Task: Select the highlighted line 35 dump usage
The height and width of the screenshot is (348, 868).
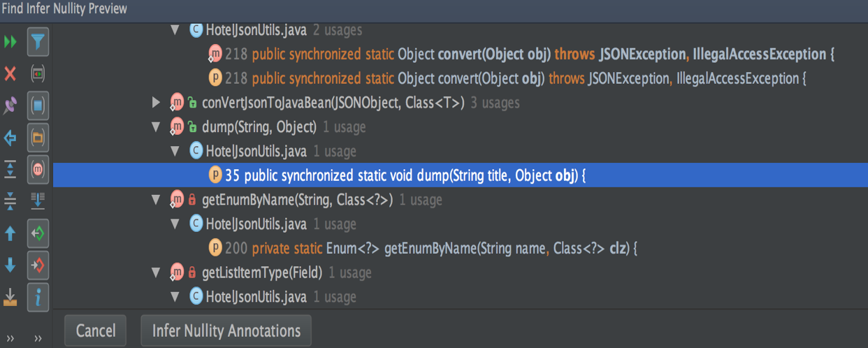Action: click(x=405, y=176)
